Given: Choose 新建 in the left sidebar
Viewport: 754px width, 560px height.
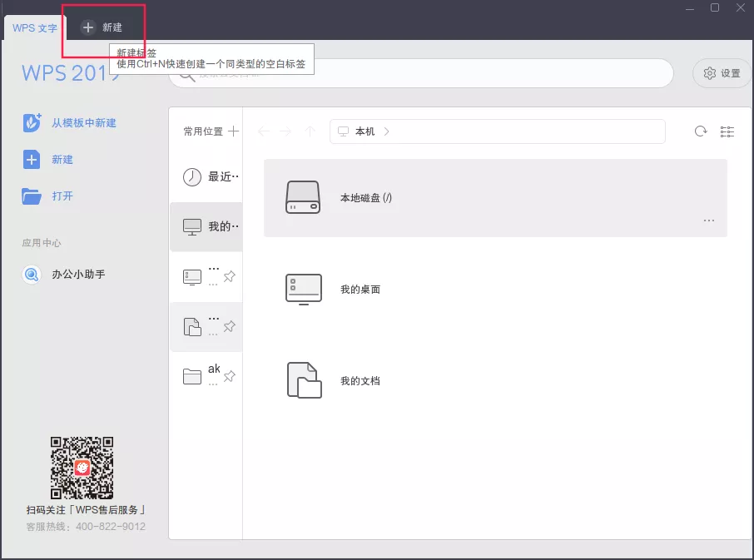Looking at the screenshot, I should (x=62, y=160).
